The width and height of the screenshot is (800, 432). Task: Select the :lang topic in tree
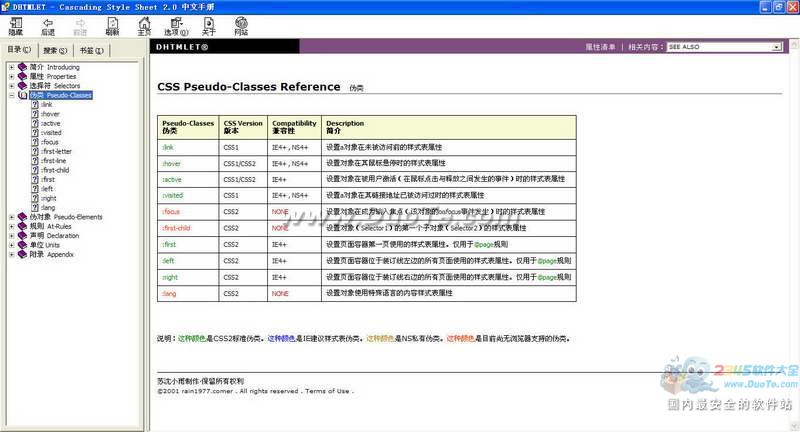click(47, 207)
